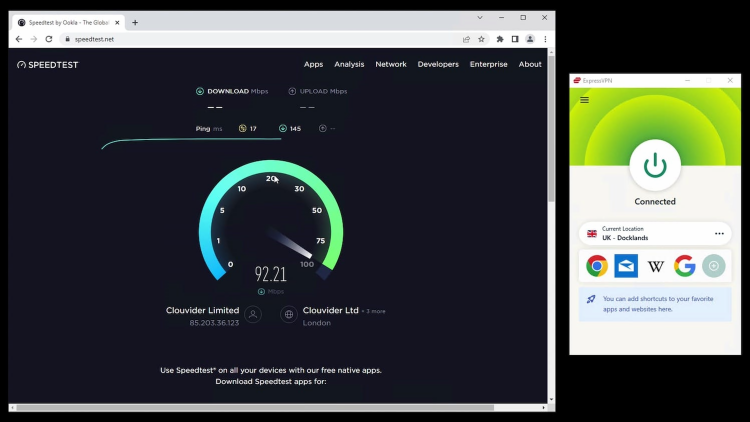The image size is (750, 422).
Task: Click the address bar lock icon
Action: (67, 39)
